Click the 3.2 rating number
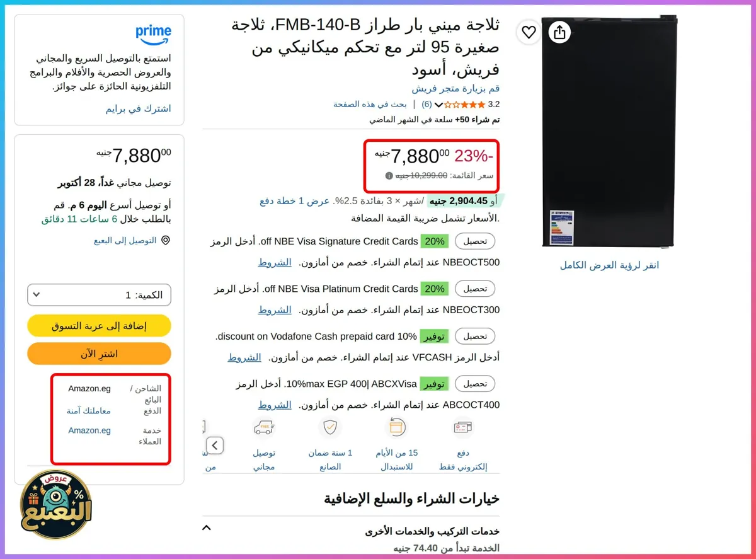 (x=494, y=105)
